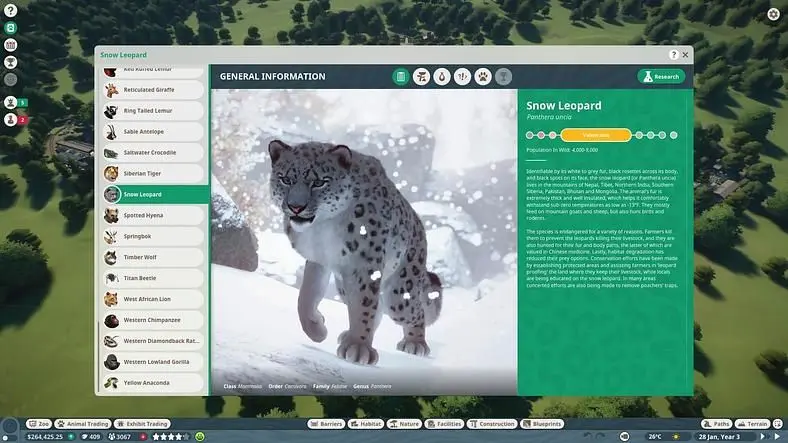Viewport: 788px width, 443px height.
Task: Select Western Diamondback Rattlesnake entry
Action: pyautogui.click(x=153, y=341)
